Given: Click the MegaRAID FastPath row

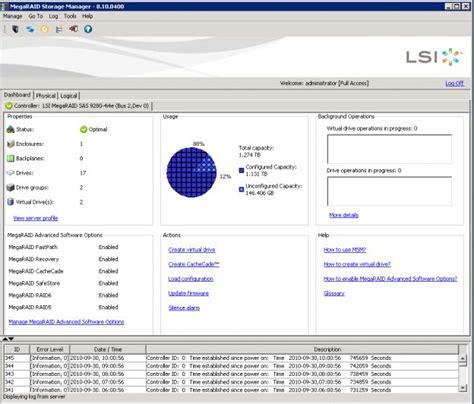Looking at the screenshot, I should (63, 247).
